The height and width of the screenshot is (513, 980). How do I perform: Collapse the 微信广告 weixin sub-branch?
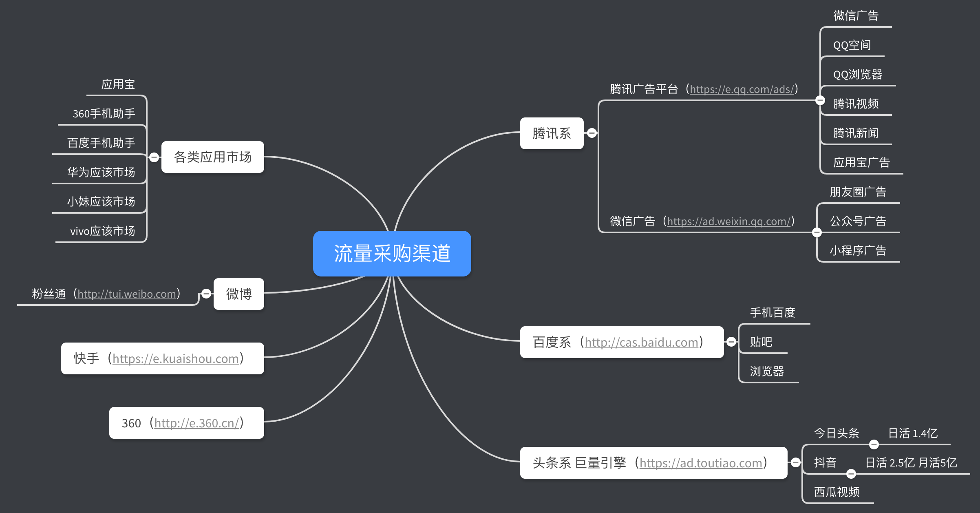817,232
